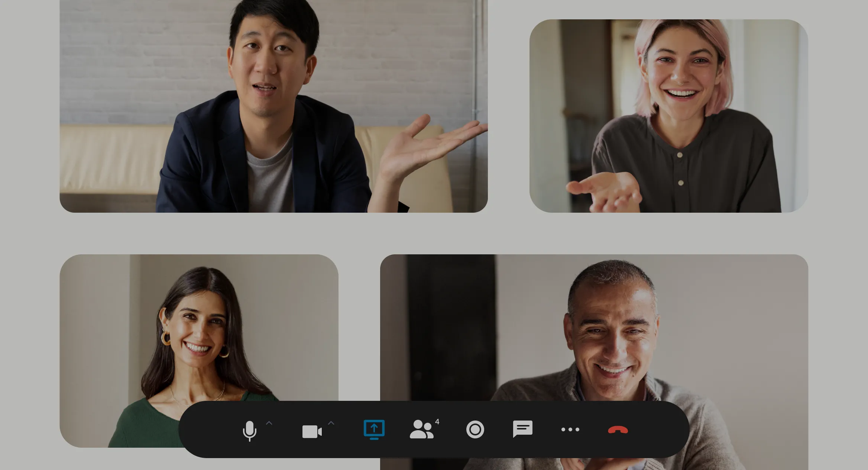Click the red hang-up phone icon

tap(617, 429)
